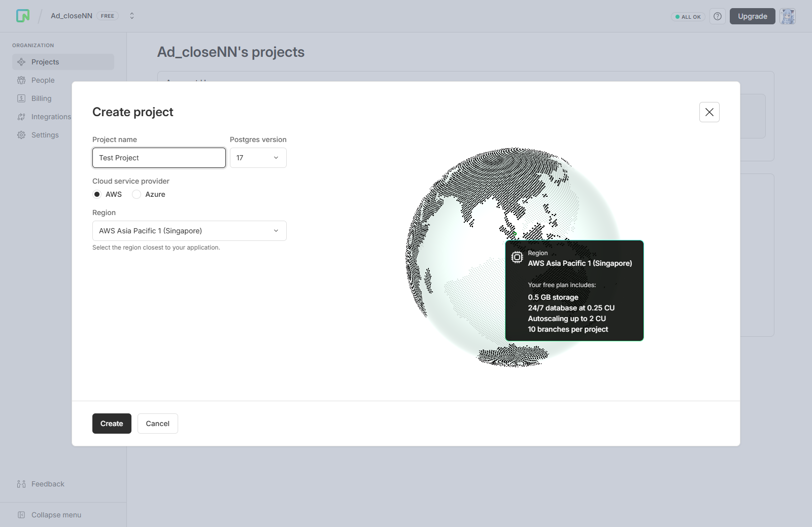Click the Create button
The image size is (812, 527).
[x=112, y=424]
